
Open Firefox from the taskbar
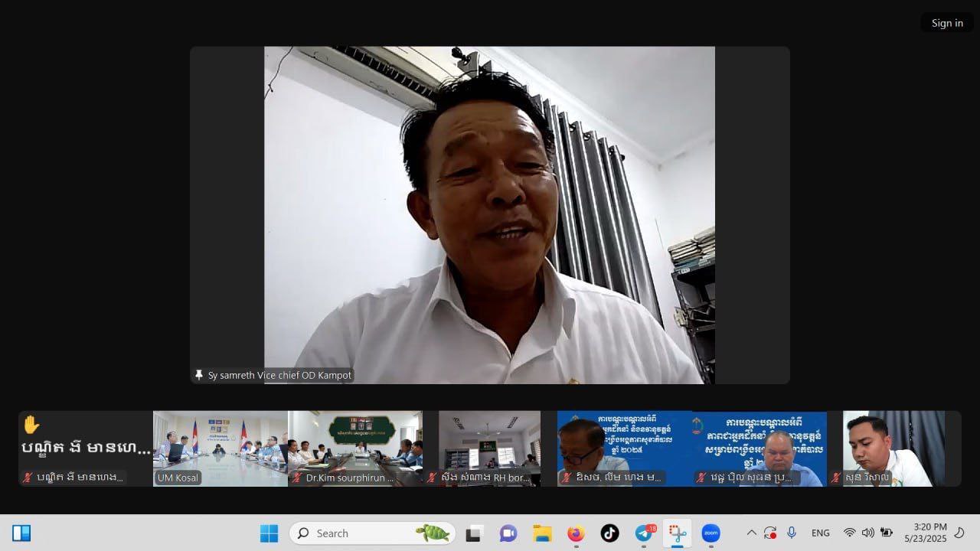click(x=576, y=533)
